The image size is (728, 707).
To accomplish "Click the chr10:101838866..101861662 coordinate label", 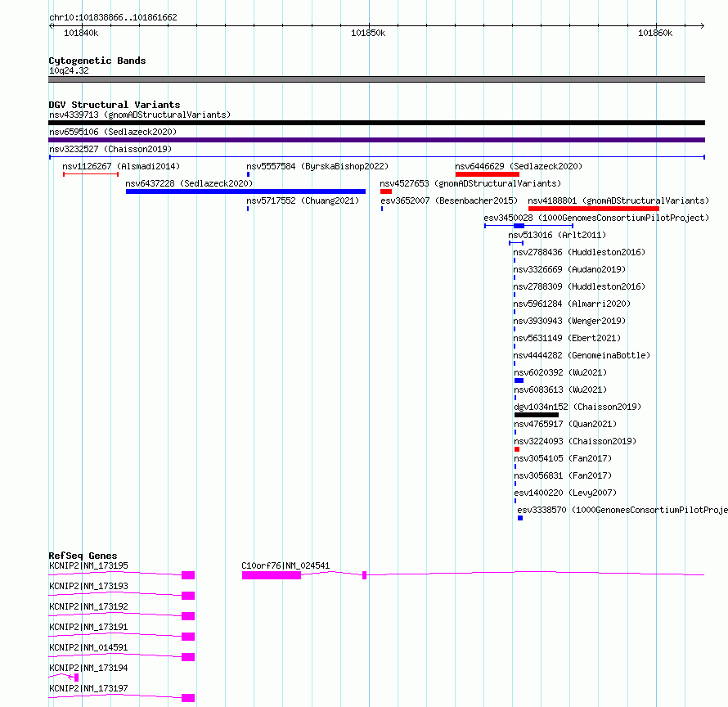I will tap(113, 17).
